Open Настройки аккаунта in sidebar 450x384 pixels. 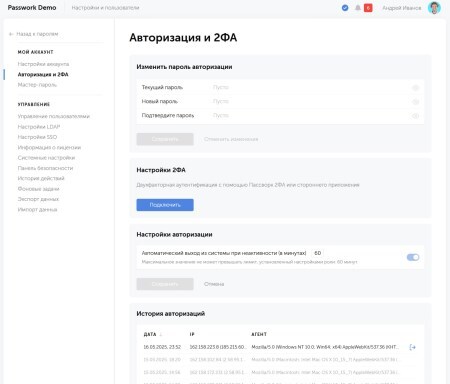tap(43, 64)
